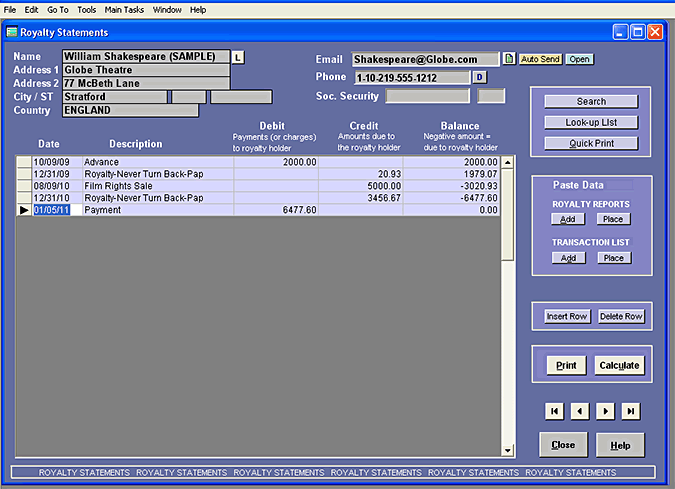Viewport: 675px width, 489px height.
Task: Click the Insert Row button
Action: coord(566,317)
